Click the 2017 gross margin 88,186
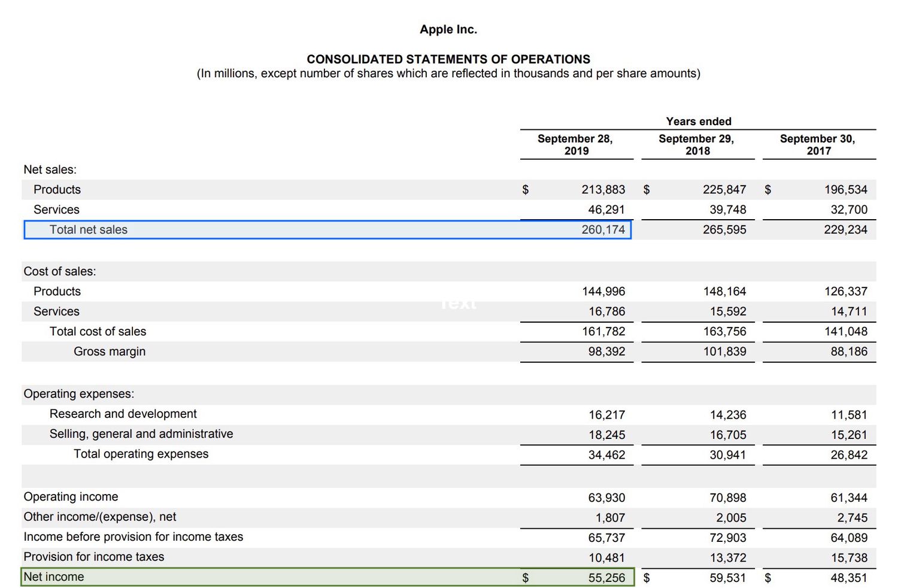Screen dimensions: 898x588 (849, 352)
